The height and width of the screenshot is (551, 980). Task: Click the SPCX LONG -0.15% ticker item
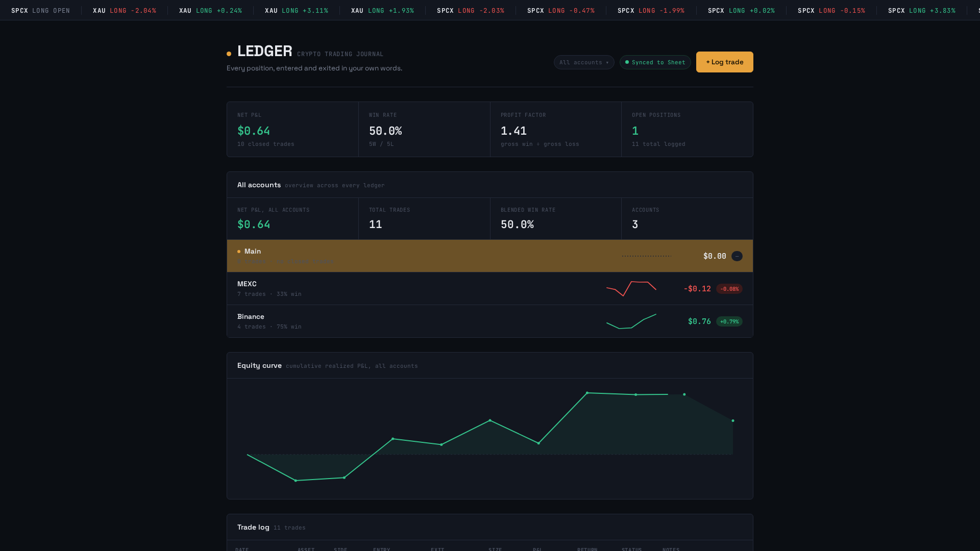click(831, 10)
